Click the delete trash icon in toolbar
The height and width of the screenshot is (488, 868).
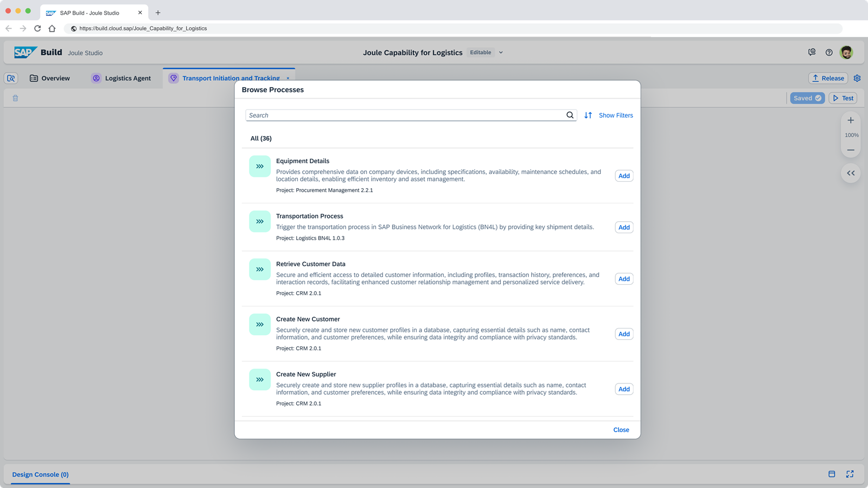[15, 98]
